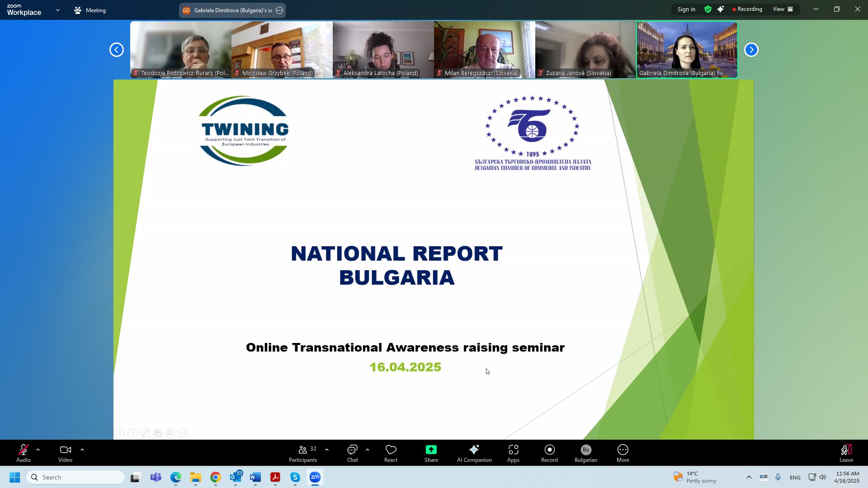Toggle Bulgarian language interpretation channel

(x=585, y=453)
